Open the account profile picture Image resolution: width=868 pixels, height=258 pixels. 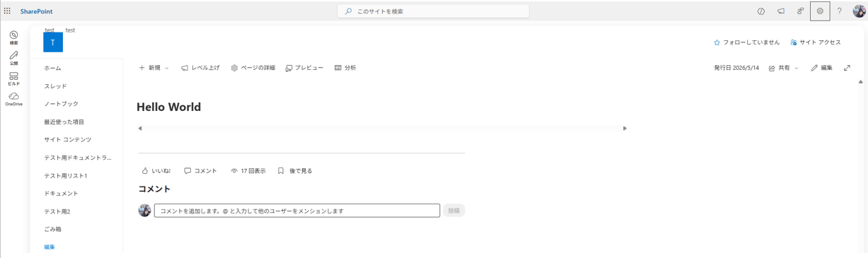[x=859, y=11]
